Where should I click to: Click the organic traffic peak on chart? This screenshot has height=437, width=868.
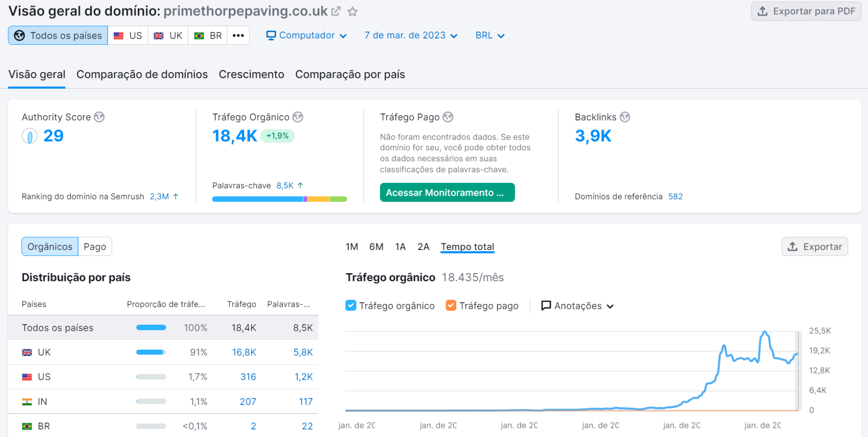[764, 332]
